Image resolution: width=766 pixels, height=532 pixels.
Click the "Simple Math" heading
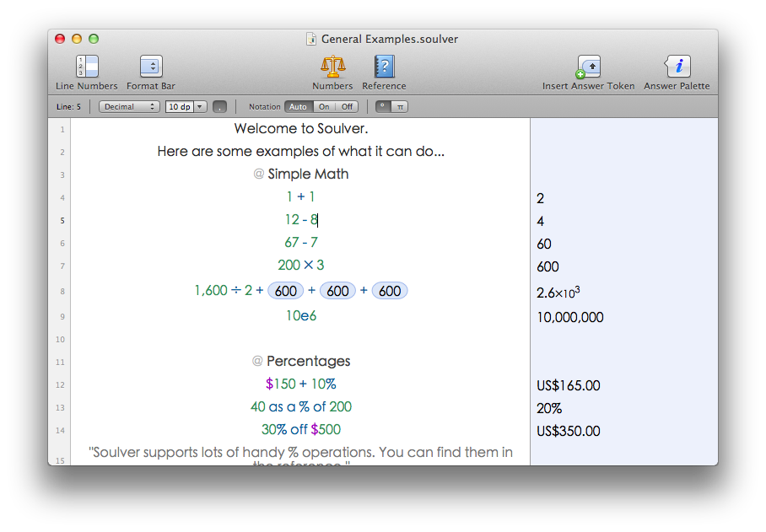pyautogui.click(x=308, y=174)
